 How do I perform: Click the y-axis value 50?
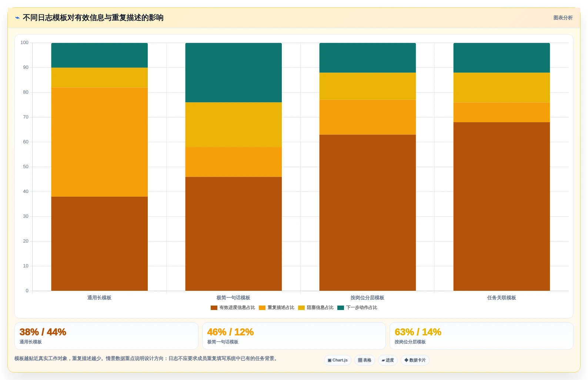pos(26,167)
